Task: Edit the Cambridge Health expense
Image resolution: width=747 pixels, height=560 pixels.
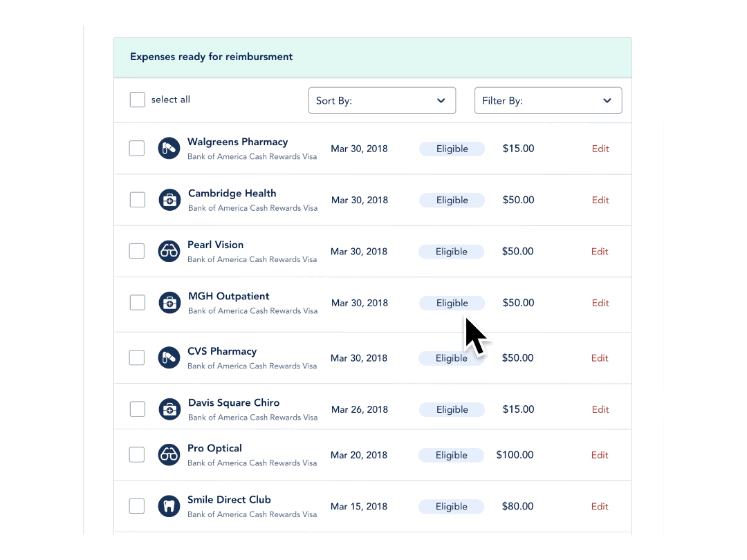Action: [600, 200]
